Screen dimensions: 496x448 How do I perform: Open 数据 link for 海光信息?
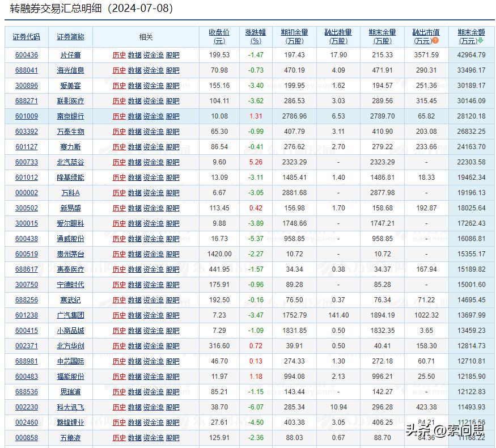(134, 70)
